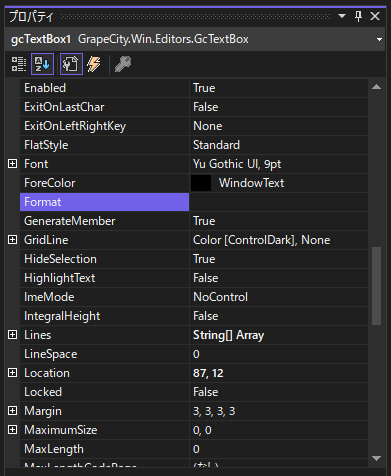This screenshot has height=476, width=391.
Task: Click the ExitOnLeftRightKey None value
Action: pyautogui.click(x=208, y=126)
